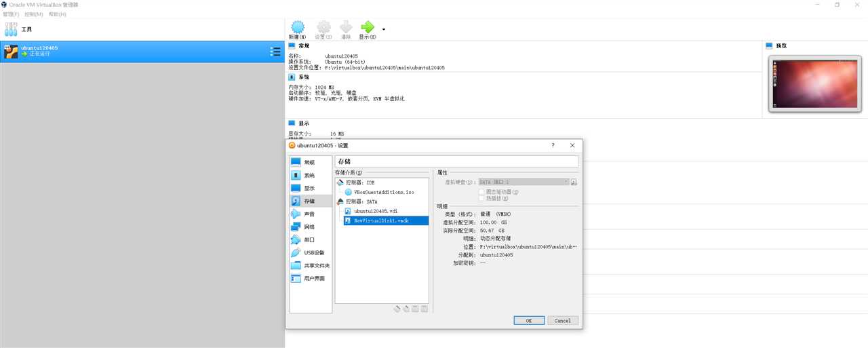Select 声音 category in settings dialog
Screen dimensions: 868x348
tap(310, 214)
